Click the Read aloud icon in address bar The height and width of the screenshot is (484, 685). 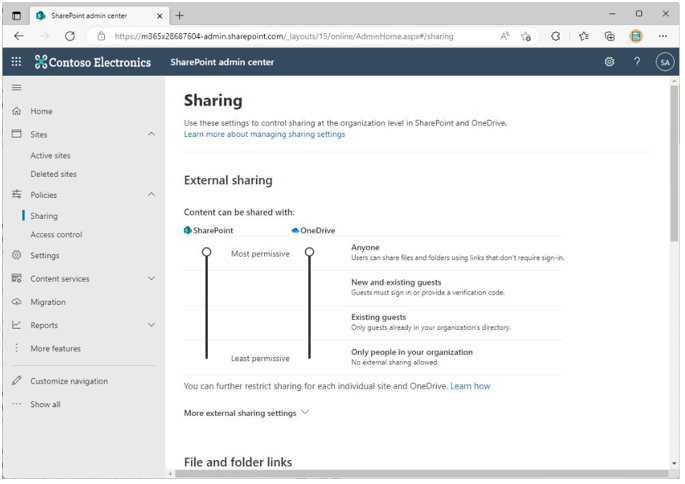tap(505, 36)
